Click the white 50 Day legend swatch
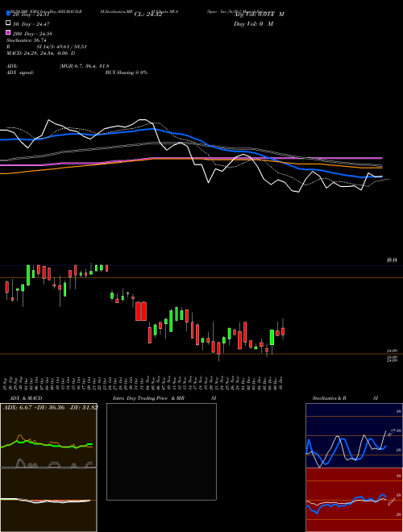 [9, 23]
